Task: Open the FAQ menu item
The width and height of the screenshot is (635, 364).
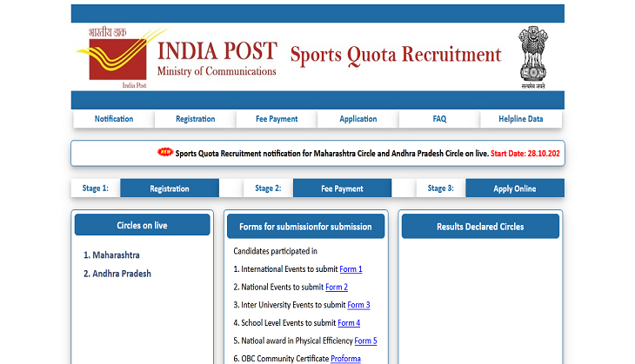Action: pyautogui.click(x=439, y=119)
